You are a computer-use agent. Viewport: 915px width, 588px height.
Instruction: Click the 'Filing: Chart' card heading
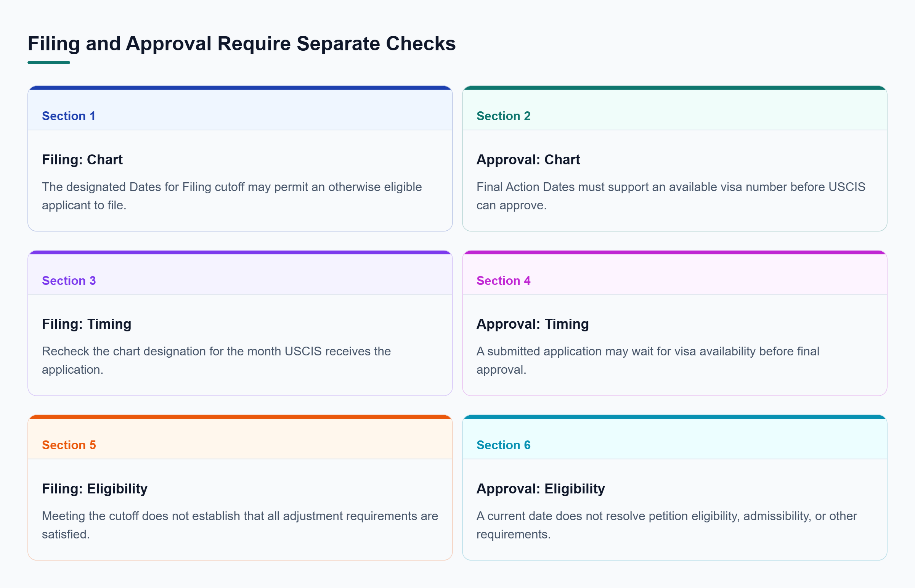click(x=82, y=160)
